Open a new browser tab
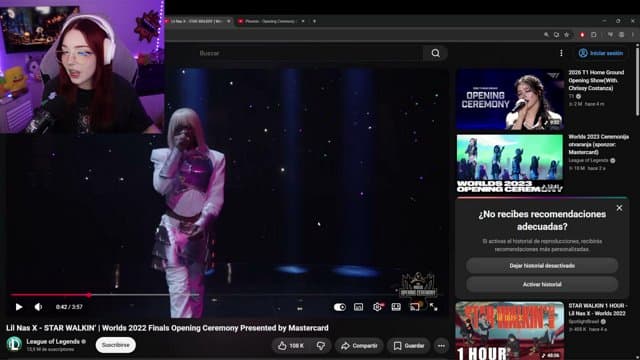Screen dimensions: 640x360 click(x=314, y=21)
